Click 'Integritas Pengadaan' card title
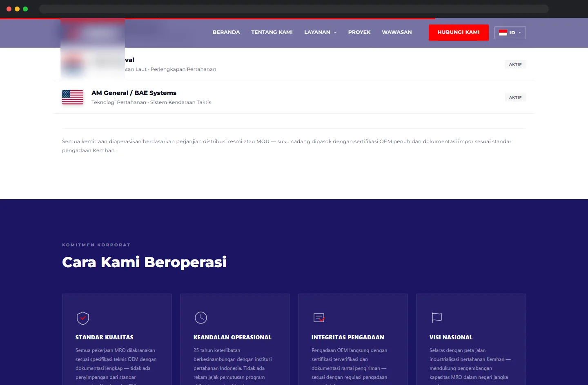The image size is (588, 385). point(348,337)
